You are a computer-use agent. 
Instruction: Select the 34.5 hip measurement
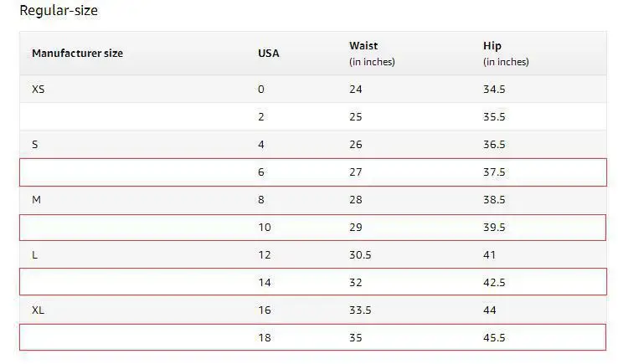pos(494,89)
